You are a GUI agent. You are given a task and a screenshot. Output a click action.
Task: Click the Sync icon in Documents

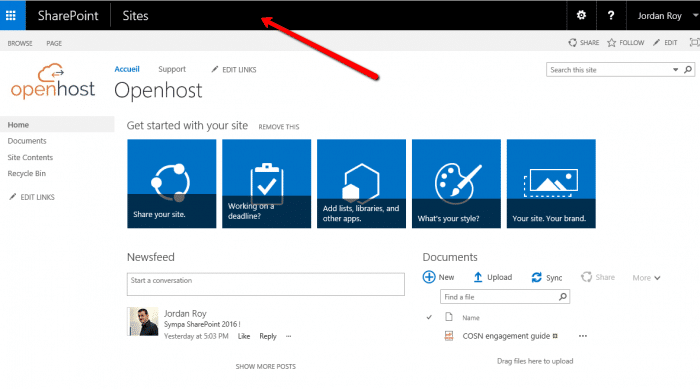(x=537, y=277)
